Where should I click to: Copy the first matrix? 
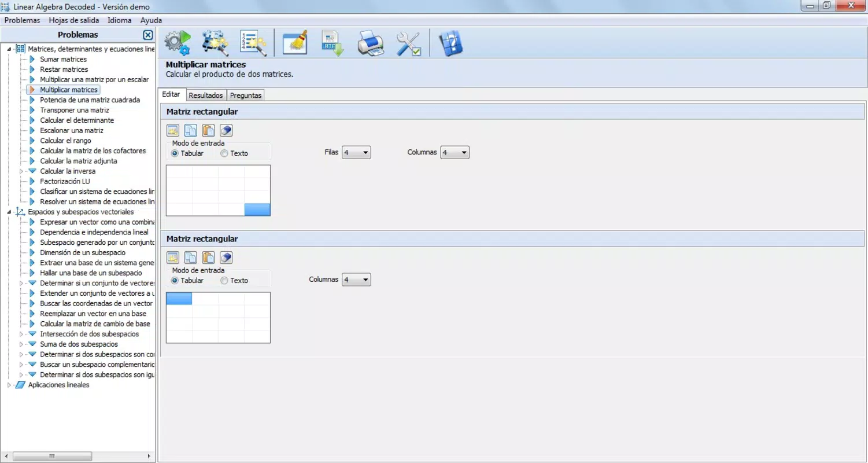(190, 130)
